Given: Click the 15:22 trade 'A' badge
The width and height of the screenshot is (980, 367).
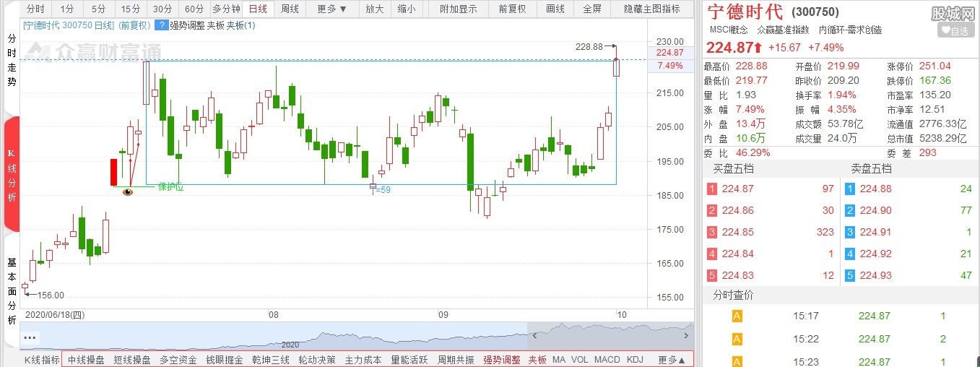Looking at the screenshot, I should (737, 339).
